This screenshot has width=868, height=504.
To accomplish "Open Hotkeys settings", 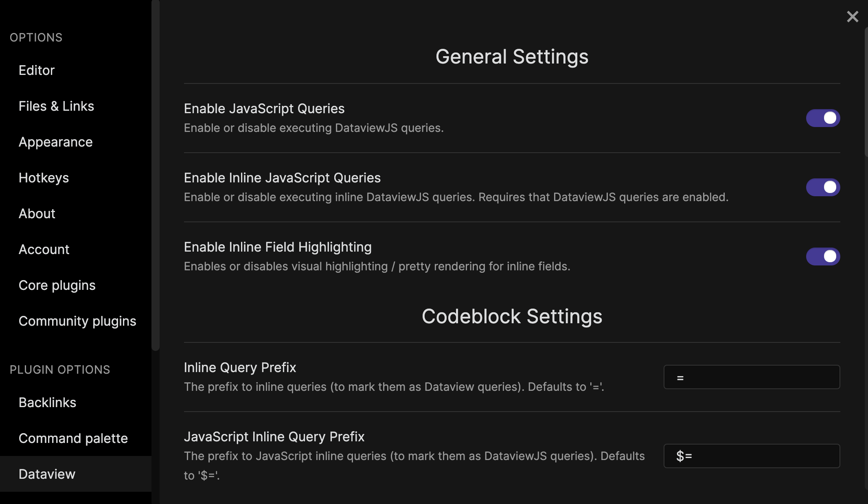I will pyautogui.click(x=44, y=178).
